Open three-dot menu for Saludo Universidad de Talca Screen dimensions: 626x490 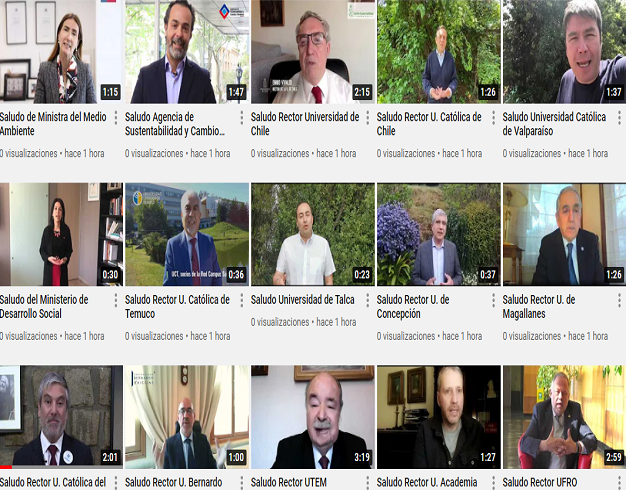368,300
